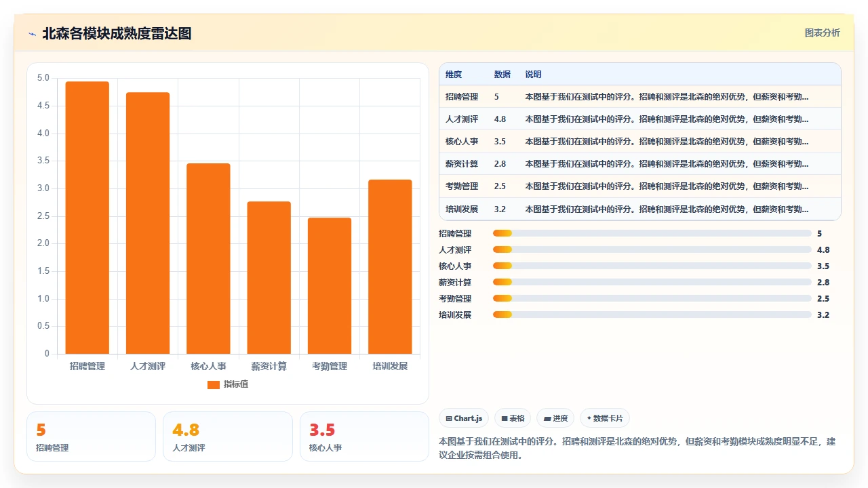Click the 培训发展 progress bar
The height and width of the screenshot is (488, 868).
click(x=652, y=314)
